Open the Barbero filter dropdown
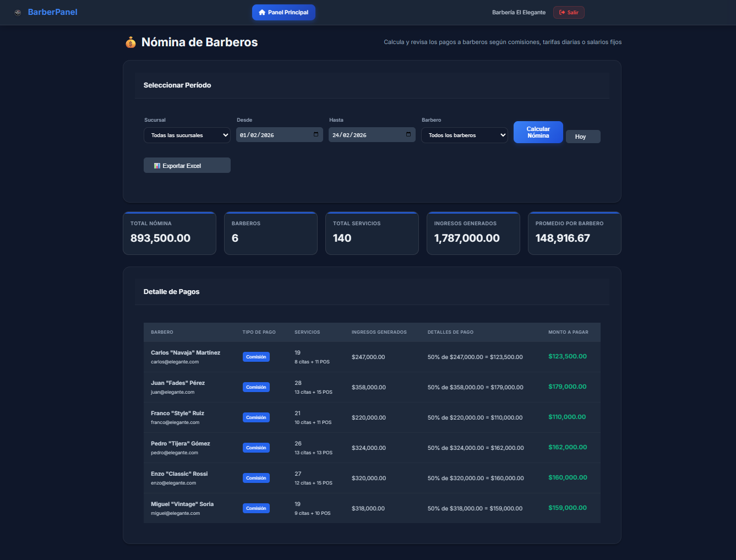The width and height of the screenshot is (736, 560). 464,135
